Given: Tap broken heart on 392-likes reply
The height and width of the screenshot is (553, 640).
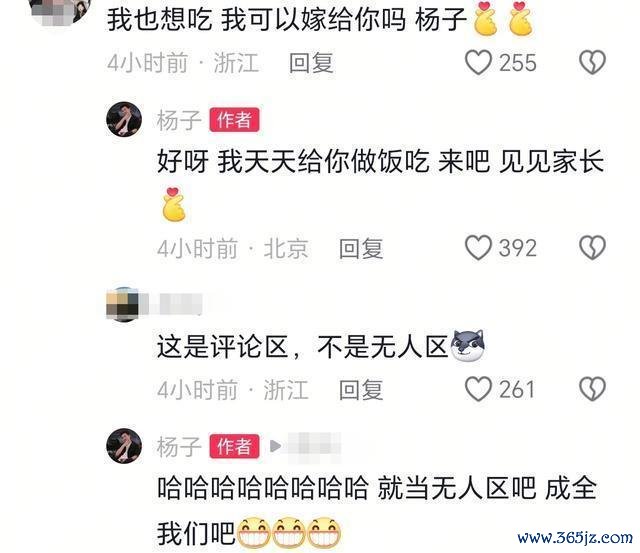Looking at the screenshot, I should pyautogui.click(x=592, y=248).
